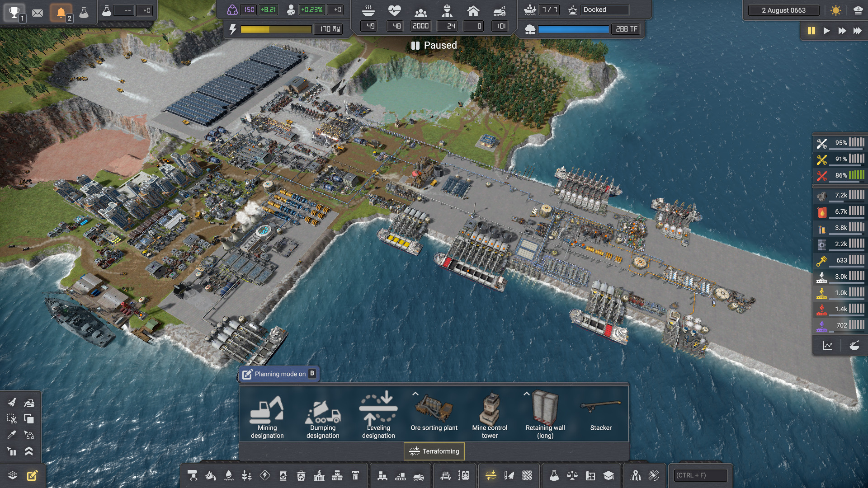Set game speed to double fast-forward
Image resolution: width=868 pixels, height=488 pixels.
tap(842, 31)
